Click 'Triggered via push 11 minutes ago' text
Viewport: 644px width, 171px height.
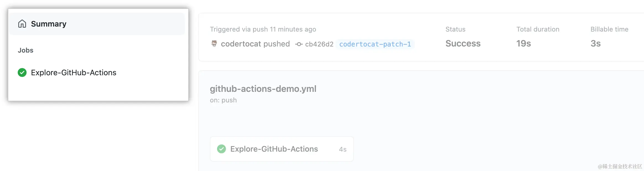[263, 29]
